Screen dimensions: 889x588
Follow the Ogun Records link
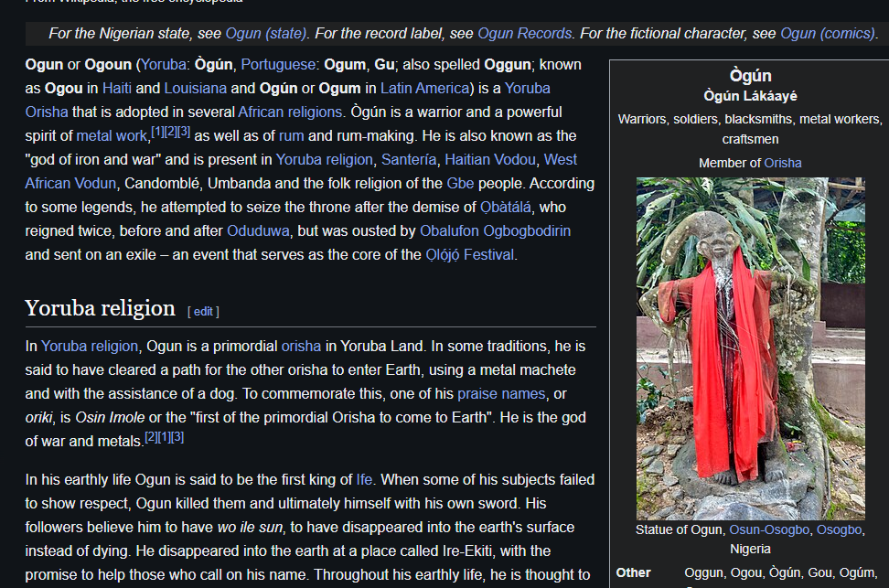click(525, 34)
